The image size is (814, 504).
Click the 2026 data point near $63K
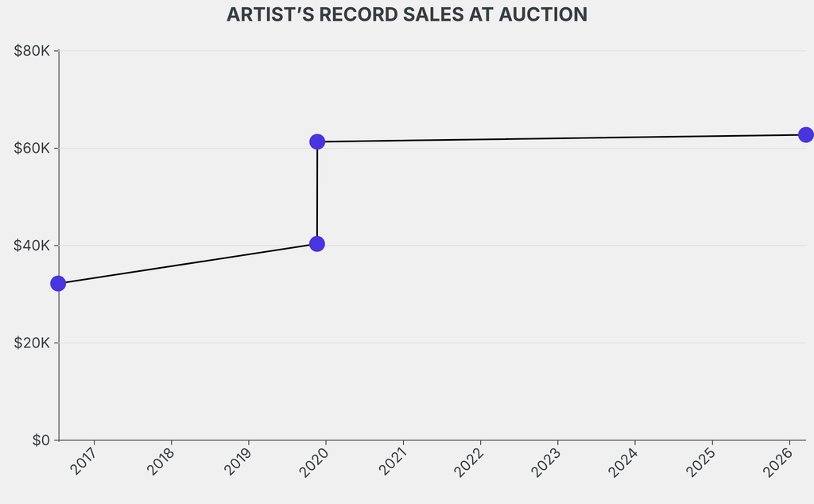[805, 135]
